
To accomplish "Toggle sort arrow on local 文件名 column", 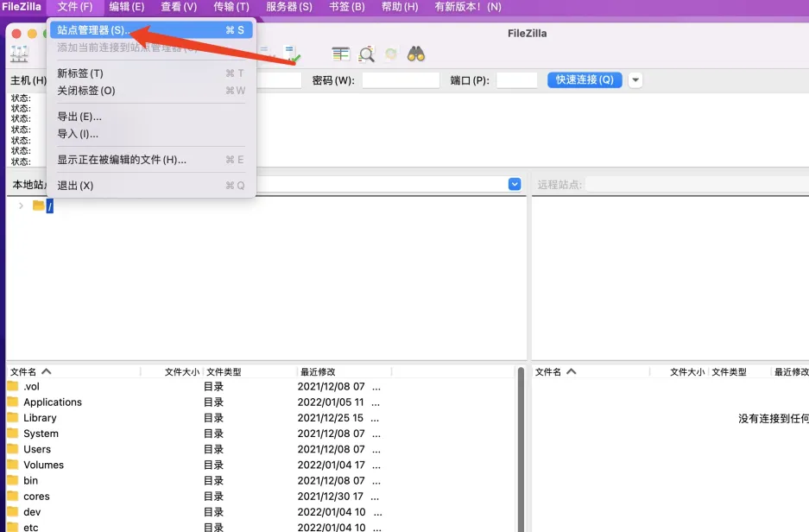I will pos(47,371).
